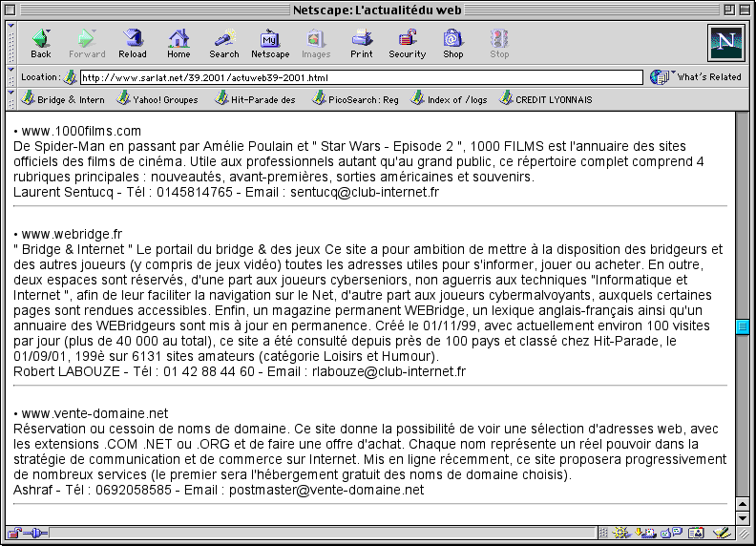The image size is (756, 546).
Task: Click the window collapse box
Action: pos(744,10)
